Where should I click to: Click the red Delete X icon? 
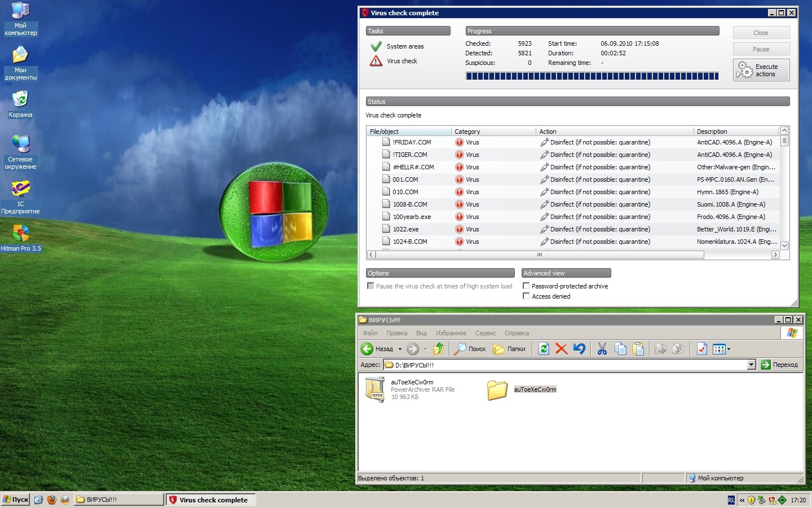tap(561, 349)
